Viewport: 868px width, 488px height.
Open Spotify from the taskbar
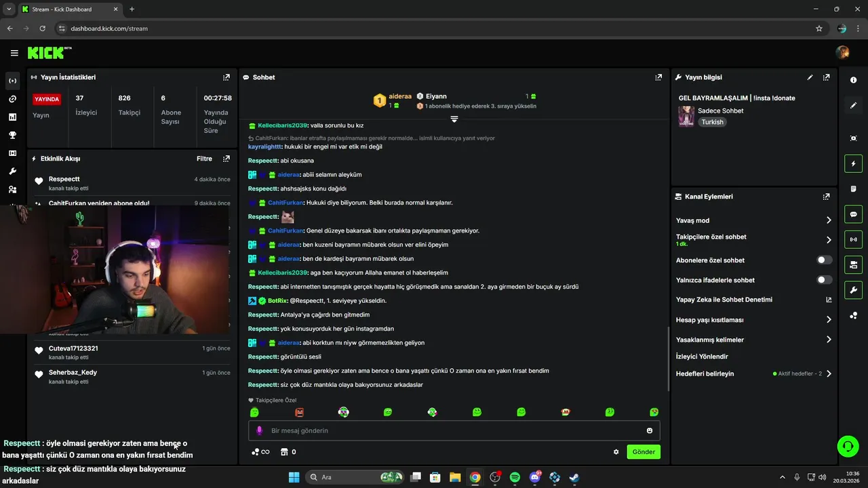pos(515,477)
